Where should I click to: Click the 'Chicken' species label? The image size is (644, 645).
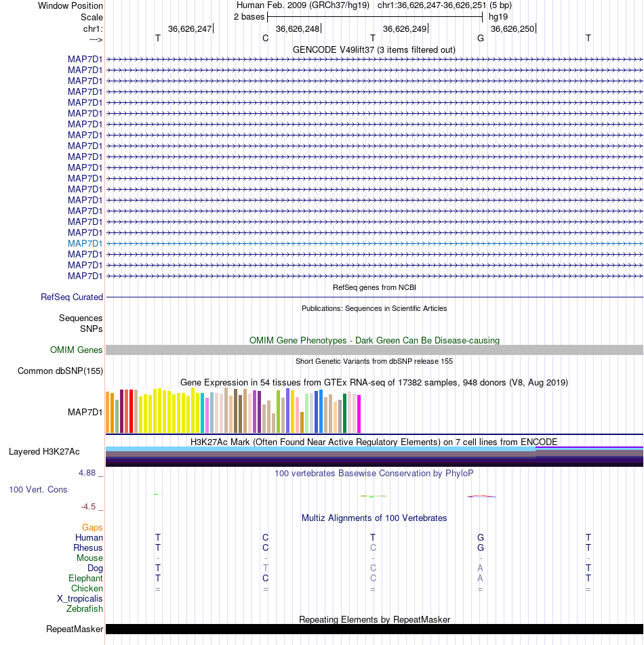coord(87,589)
